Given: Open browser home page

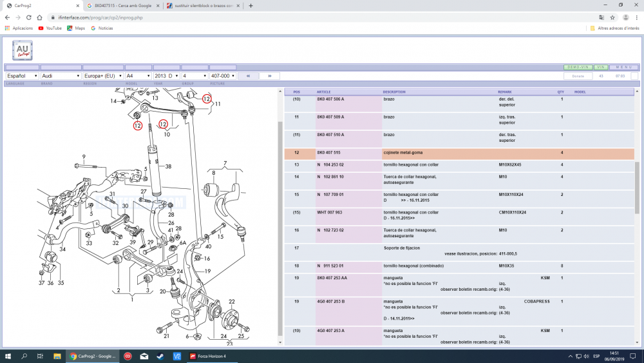Looking at the screenshot, I should pyautogui.click(x=39, y=17).
